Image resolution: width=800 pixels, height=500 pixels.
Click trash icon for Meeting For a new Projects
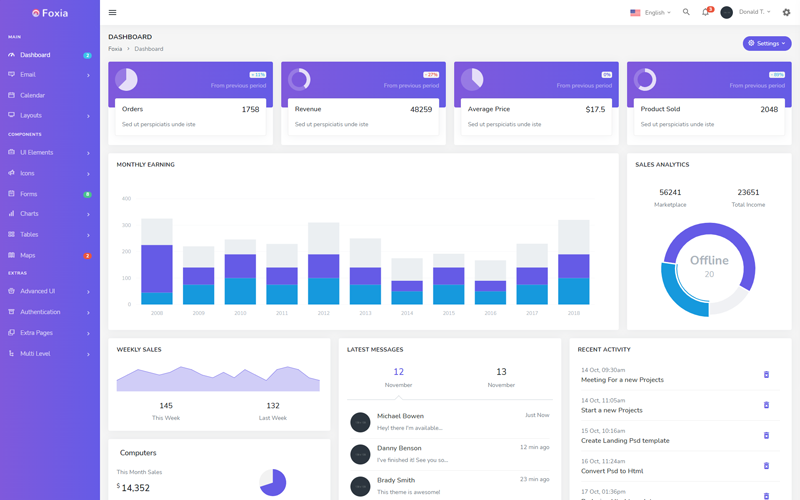[x=766, y=375]
